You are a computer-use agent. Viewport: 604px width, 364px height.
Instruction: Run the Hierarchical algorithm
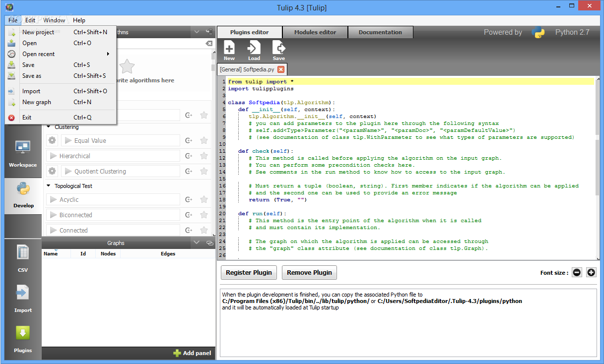[114, 156]
